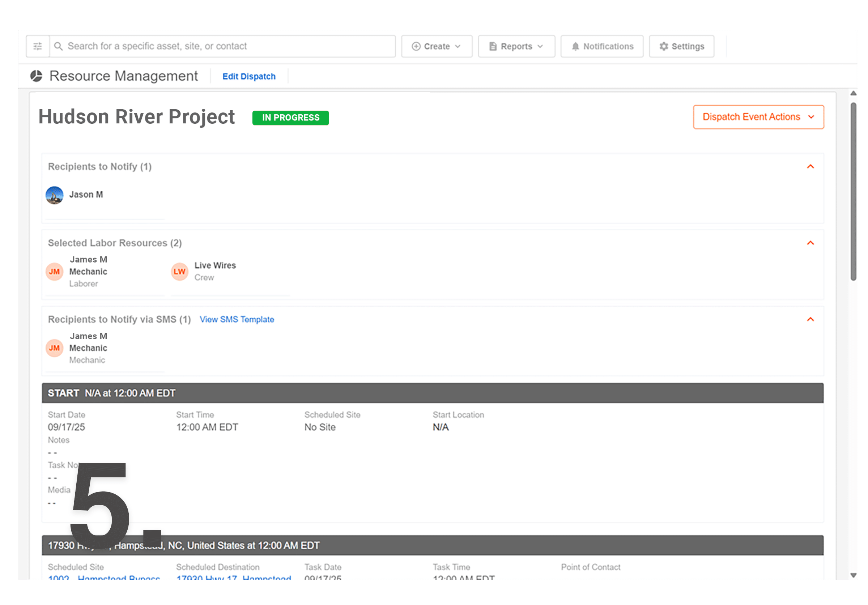Open the Dispatch Event Actions dropdown
The image size is (868, 605).
tap(758, 117)
